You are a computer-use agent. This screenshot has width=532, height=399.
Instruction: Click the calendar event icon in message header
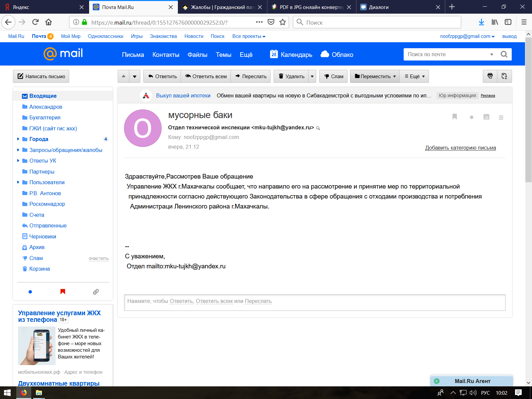click(486, 117)
